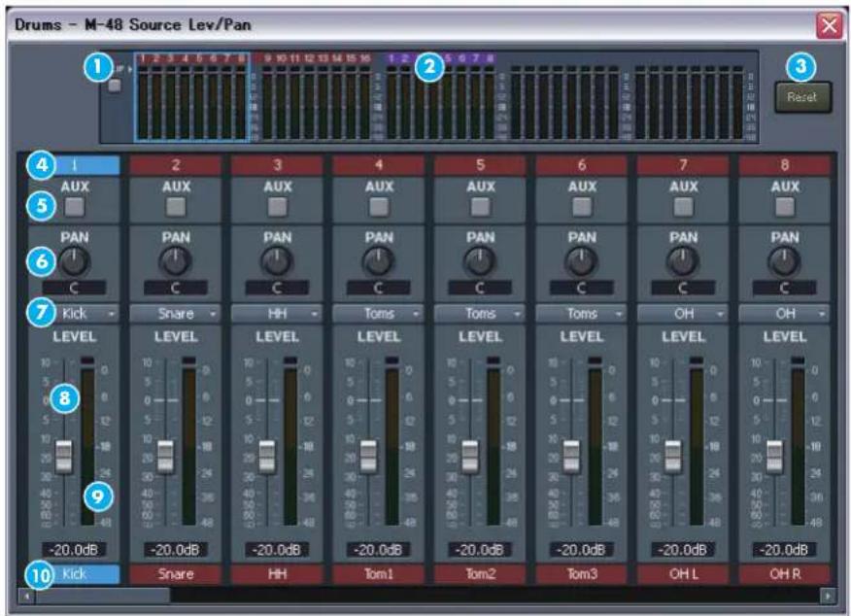The height and width of the screenshot is (616, 851).
Task: Select channel 3 header
Action: [x=277, y=165]
